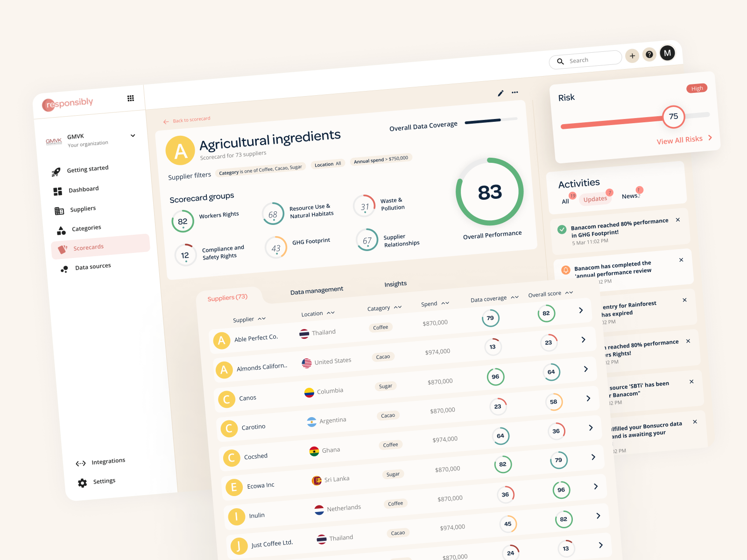Open the three-dot more options menu
This screenshot has height=560, width=747.
[515, 92]
